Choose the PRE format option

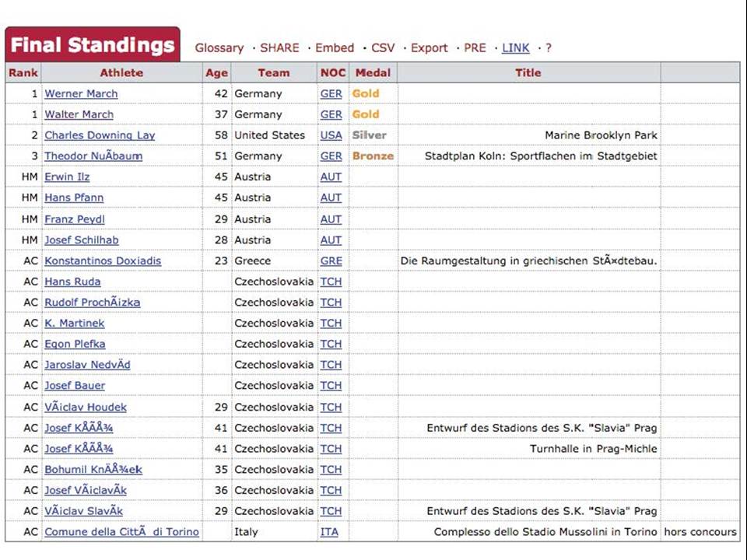[475, 48]
